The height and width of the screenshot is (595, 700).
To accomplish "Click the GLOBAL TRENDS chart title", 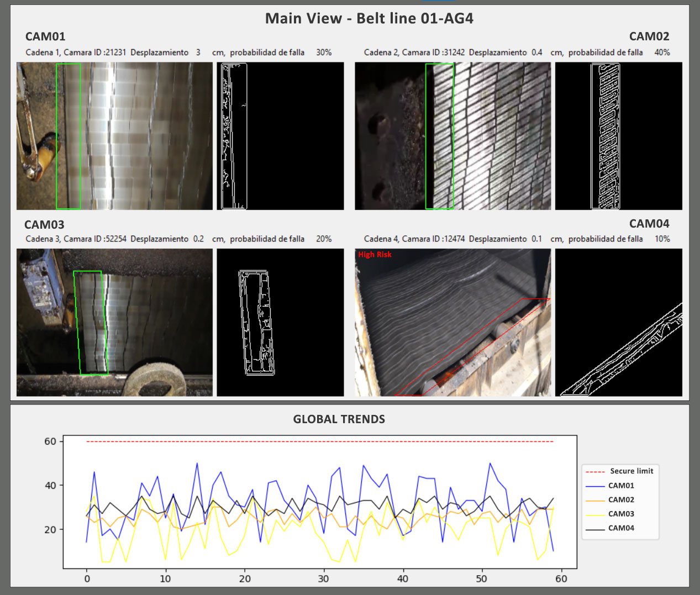I will point(339,419).
